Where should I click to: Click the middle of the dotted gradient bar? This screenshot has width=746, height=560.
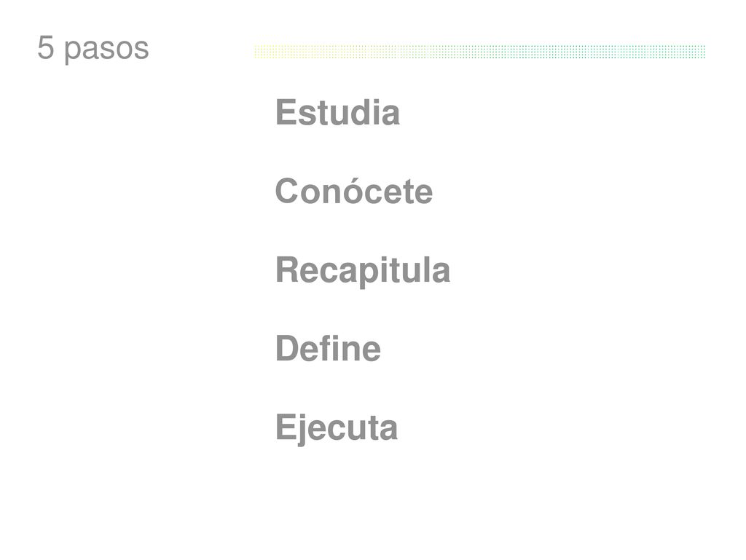(x=479, y=52)
